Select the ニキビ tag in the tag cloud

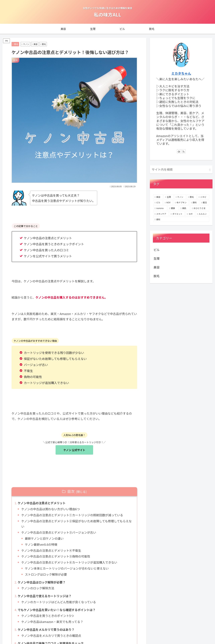(x=203, y=197)
